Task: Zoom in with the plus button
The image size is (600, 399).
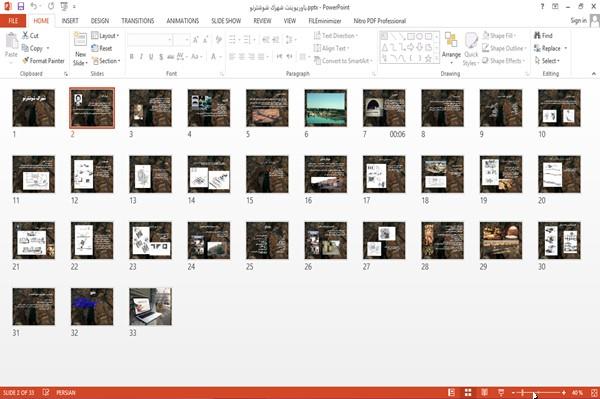Action: (x=564, y=392)
